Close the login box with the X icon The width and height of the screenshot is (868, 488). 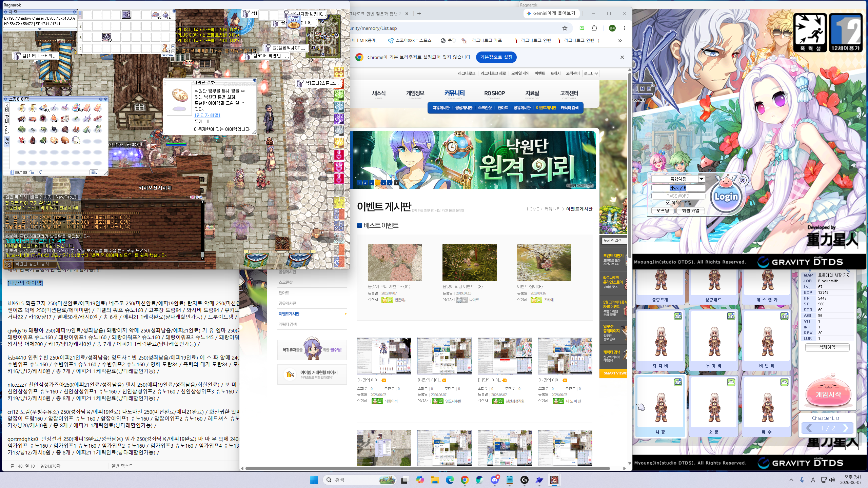click(x=743, y=180)
